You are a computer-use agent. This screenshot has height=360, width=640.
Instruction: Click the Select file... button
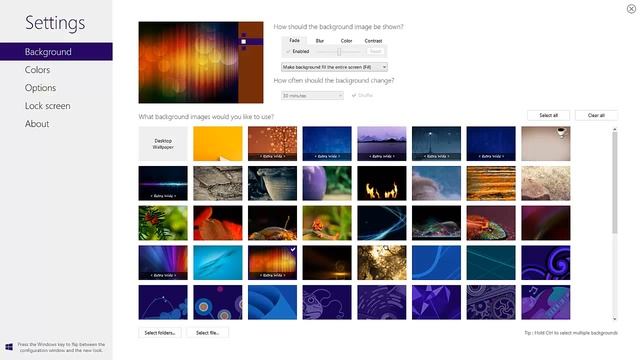click(207, 333)
